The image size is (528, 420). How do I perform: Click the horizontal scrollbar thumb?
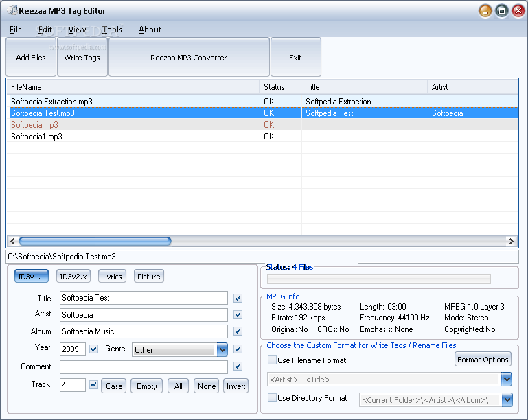click(95, 241)
